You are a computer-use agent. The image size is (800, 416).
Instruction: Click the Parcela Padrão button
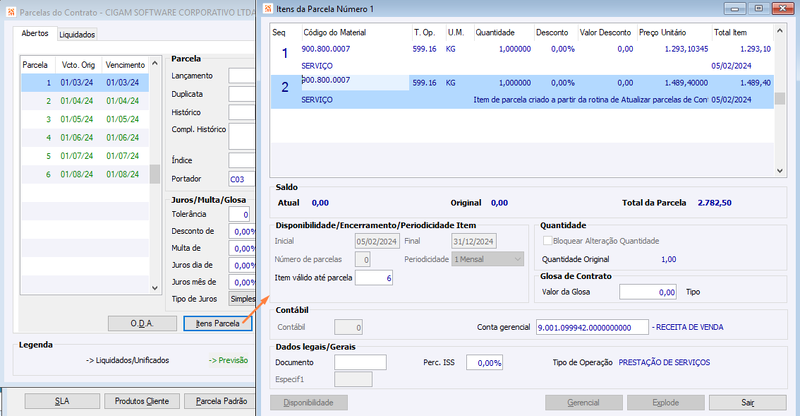pyautogui.click(x=221, y=401)
